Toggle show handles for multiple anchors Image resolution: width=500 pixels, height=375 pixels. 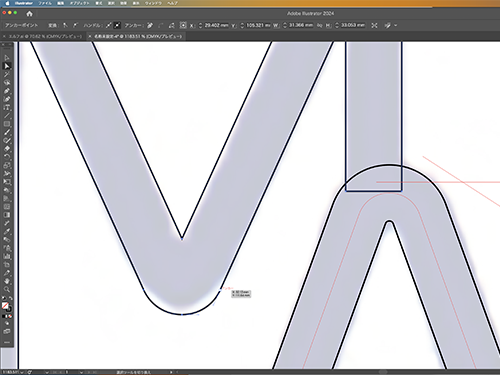click(109, 25)
